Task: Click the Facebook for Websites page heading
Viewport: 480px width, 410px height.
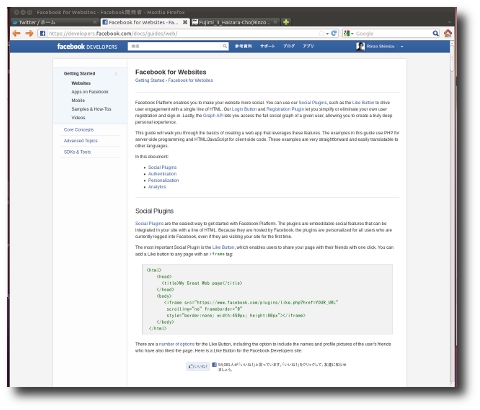Action: click(x=171, y=72)
